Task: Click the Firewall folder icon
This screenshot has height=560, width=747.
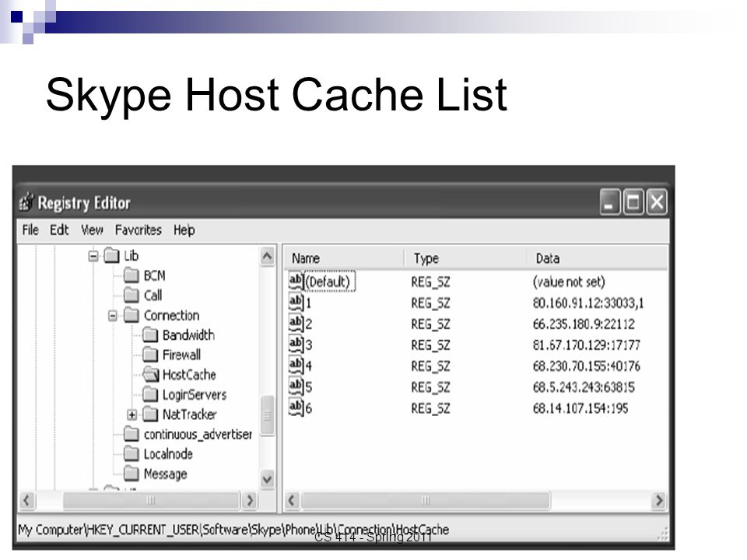Action: coord(150,355)
